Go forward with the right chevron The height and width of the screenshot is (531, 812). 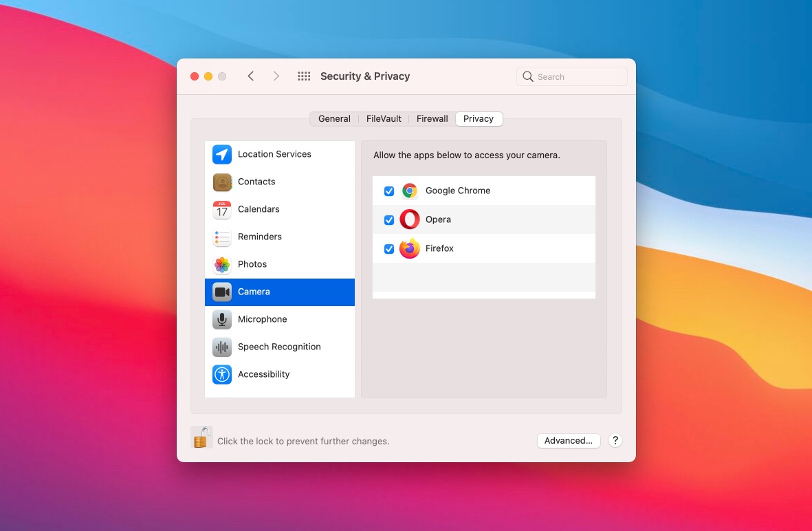pyautogui.click(x=276, y=76)
